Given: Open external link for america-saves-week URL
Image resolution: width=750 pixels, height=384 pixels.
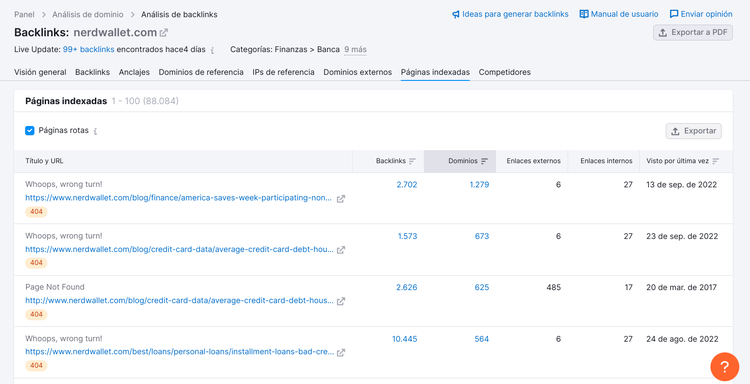Looking at the screenshot, I should 341,198.
